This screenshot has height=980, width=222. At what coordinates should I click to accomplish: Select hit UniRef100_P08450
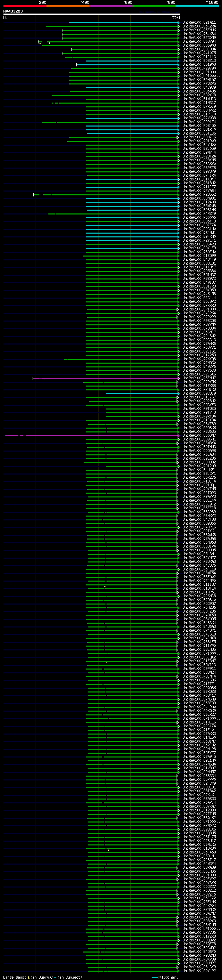(x=199, y=126)
